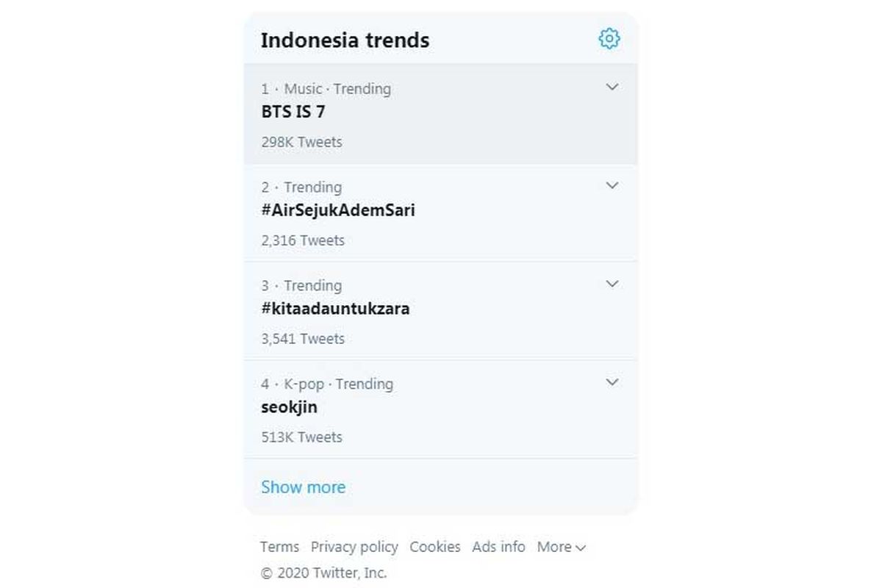This screenshot has width=882, height=588.
Task: Open chevron menu for #AirSejukAdemSari trend
Action: click(x=612, y=186)
